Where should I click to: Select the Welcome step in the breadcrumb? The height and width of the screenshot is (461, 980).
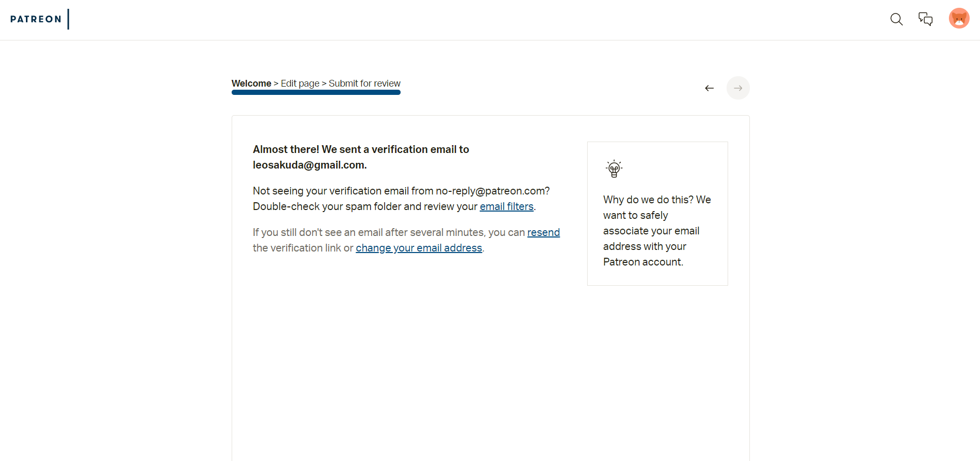point(251,83)
